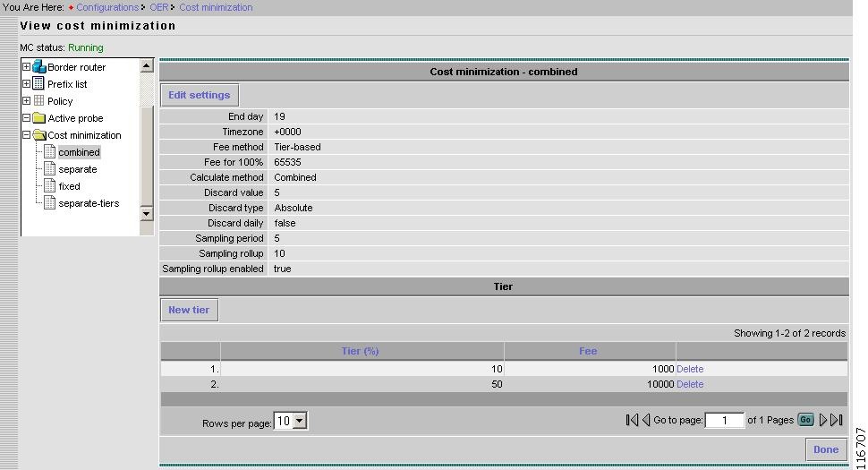This screenshot has width=868, height=470.
Task: Go to first page of tier records
Action: tap(632, 420)
